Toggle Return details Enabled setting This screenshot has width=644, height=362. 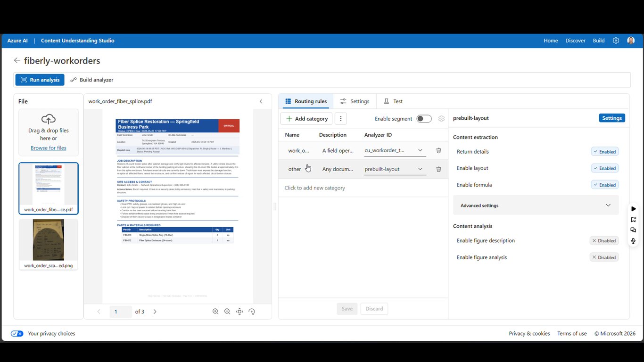605,152
